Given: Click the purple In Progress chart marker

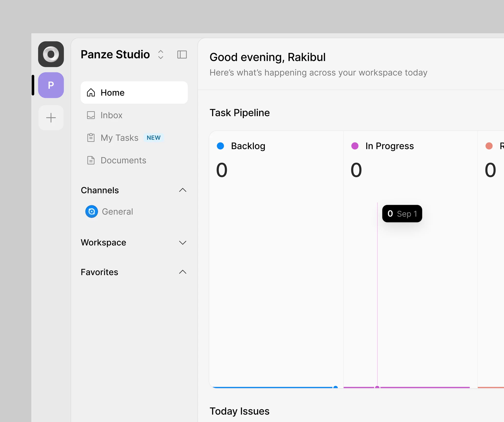Looking at the screenshot, I should pos(377,387).
